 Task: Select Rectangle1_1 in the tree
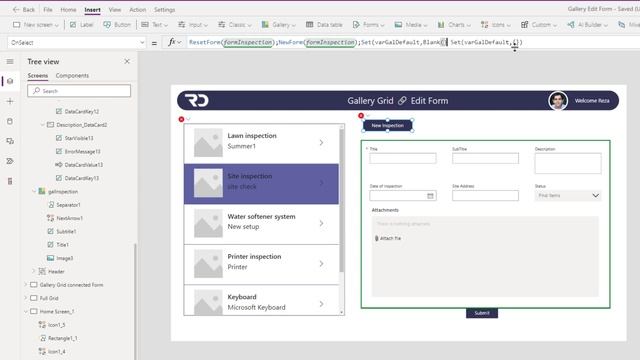[62, 338]
